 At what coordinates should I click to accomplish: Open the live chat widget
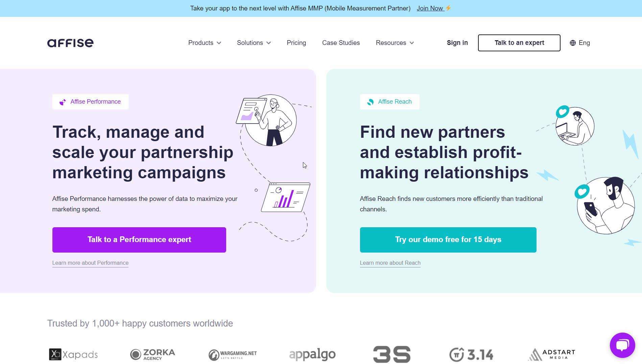click(622, 345)
